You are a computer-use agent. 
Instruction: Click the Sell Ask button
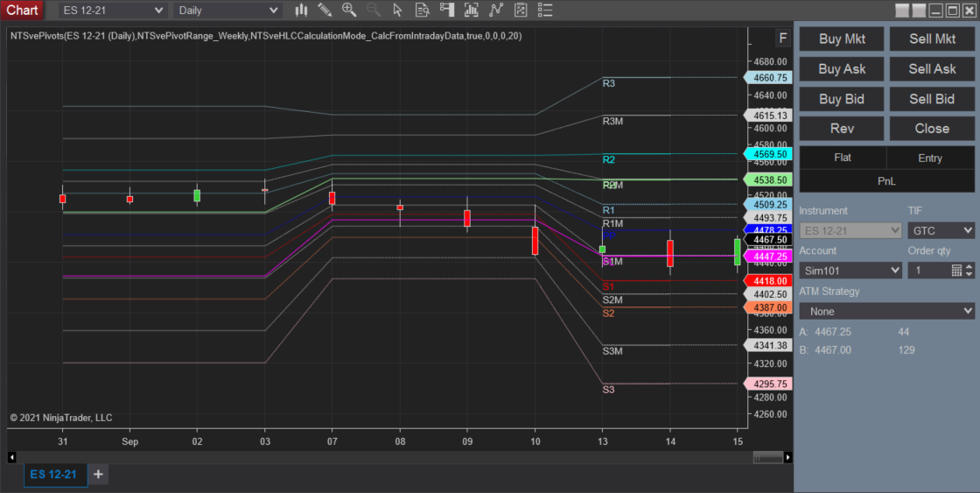[931, 69]
